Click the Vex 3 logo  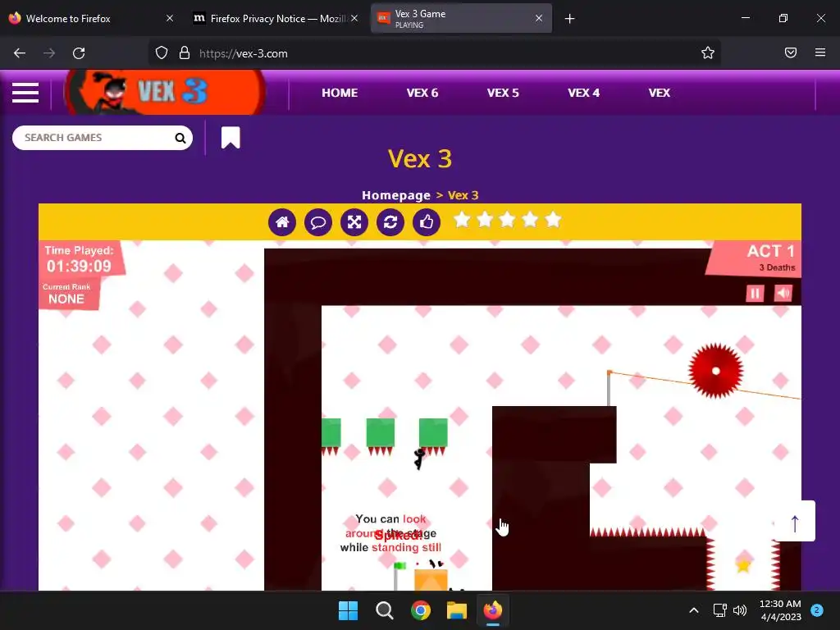164,92
